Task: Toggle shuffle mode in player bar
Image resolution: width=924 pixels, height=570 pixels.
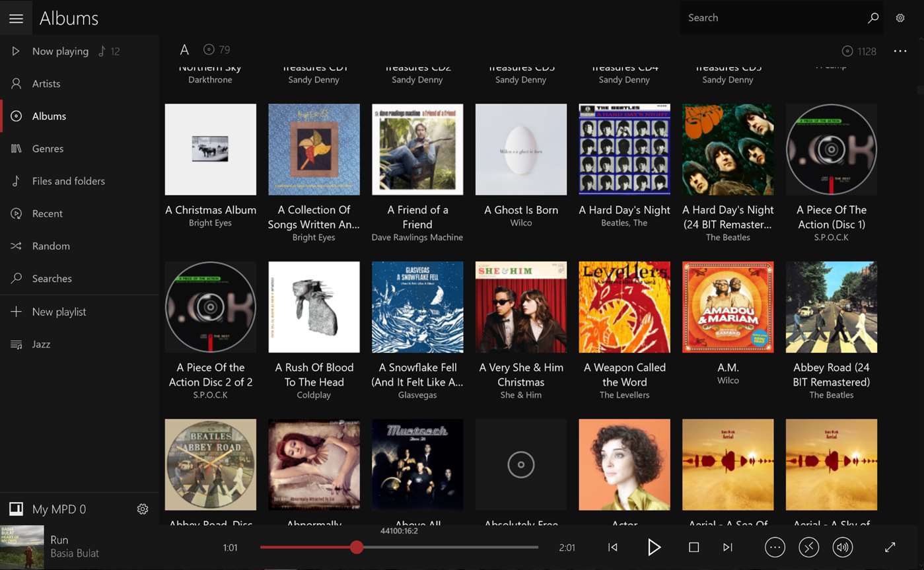Action: point(808,547)
